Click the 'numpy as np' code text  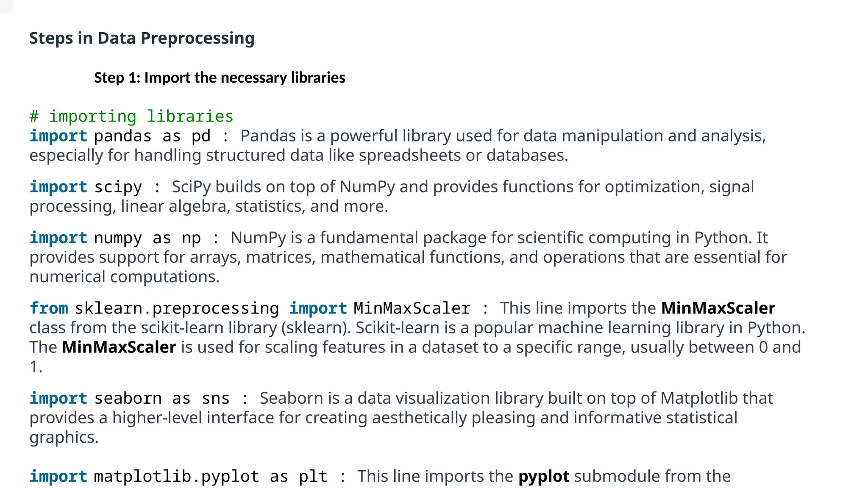tap(147, 238)
